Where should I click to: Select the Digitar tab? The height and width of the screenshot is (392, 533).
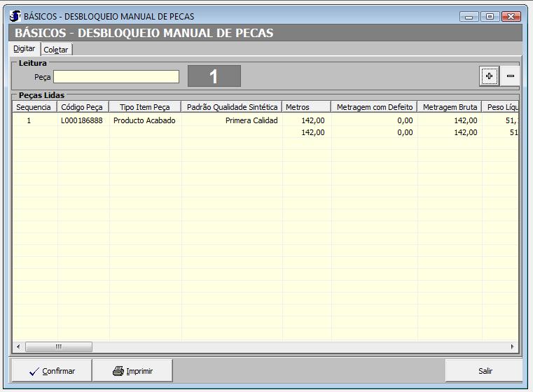point(25,49)
